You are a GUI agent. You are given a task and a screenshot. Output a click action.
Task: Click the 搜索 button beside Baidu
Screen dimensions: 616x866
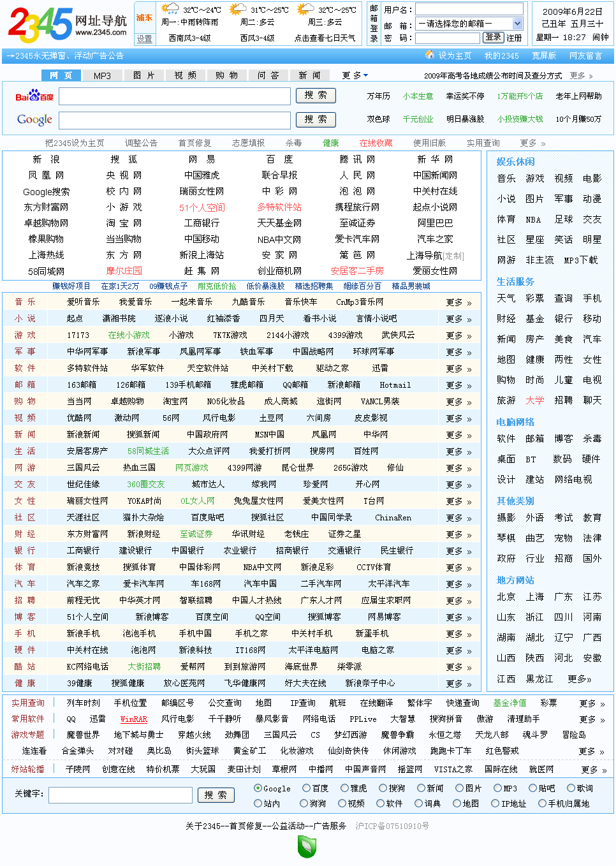coord(316,96)
